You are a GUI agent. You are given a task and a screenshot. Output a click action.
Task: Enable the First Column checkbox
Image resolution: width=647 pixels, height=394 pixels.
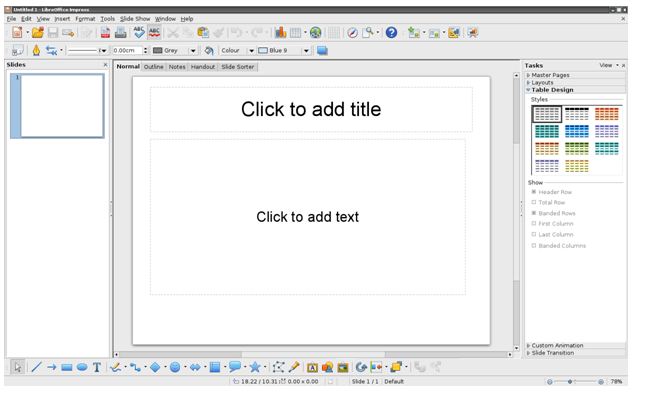[534, 223]
